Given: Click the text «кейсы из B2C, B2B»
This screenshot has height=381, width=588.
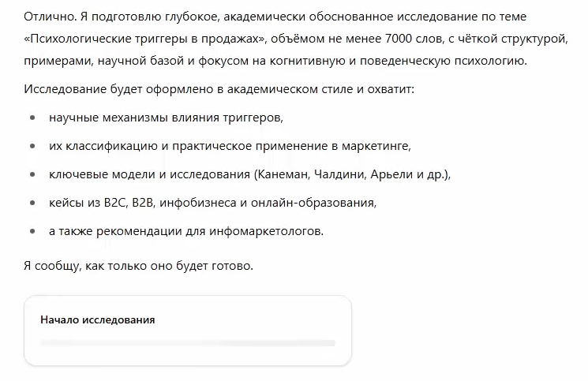Looking at the screenshot, I should (x=102, y=203).
